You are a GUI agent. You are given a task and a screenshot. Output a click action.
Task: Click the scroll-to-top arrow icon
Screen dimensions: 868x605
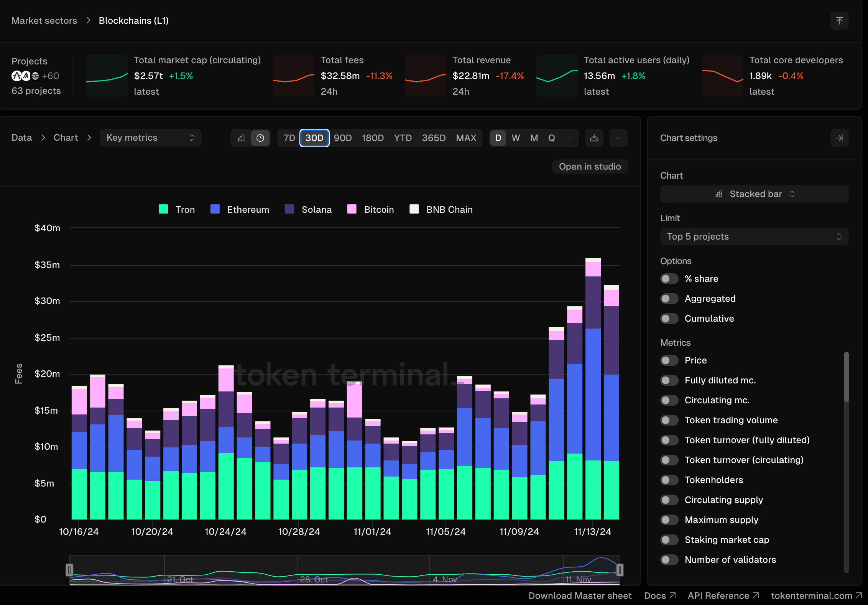click(839, 21)
